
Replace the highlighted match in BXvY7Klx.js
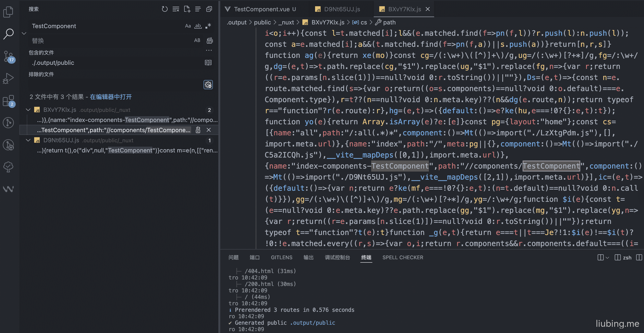[x=198, y=130]
